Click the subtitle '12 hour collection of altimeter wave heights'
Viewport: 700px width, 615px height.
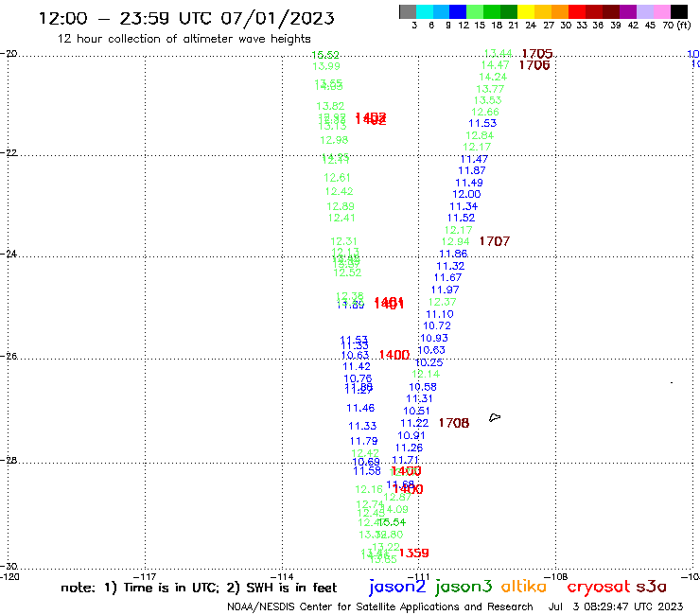184,39
